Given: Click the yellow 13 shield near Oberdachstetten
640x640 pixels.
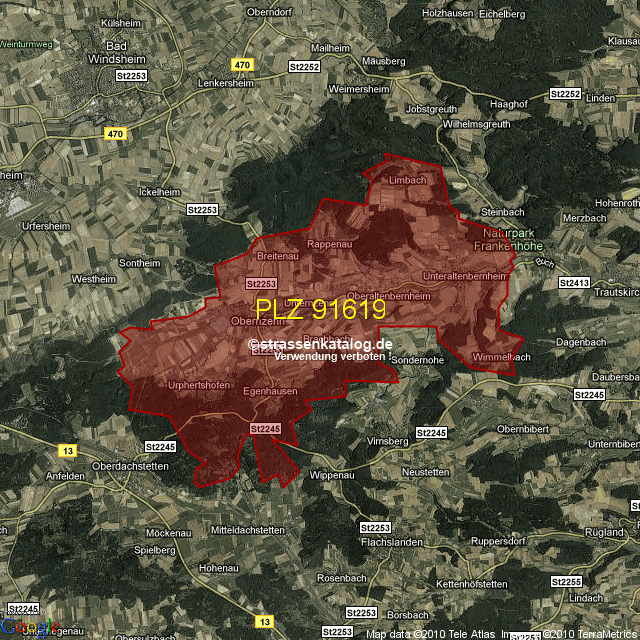Looking at the screenshot, I should pyautogui.click(x=68, y=450).
